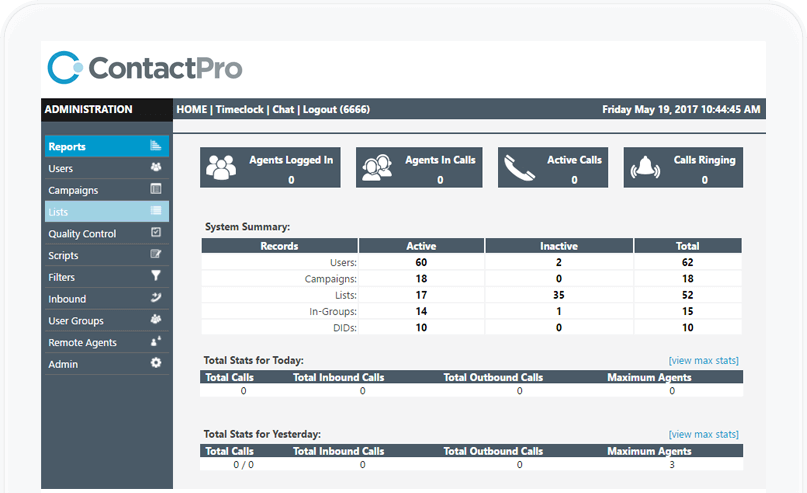
Task: Click the inactive Users value 2
Action: (559, 262)
